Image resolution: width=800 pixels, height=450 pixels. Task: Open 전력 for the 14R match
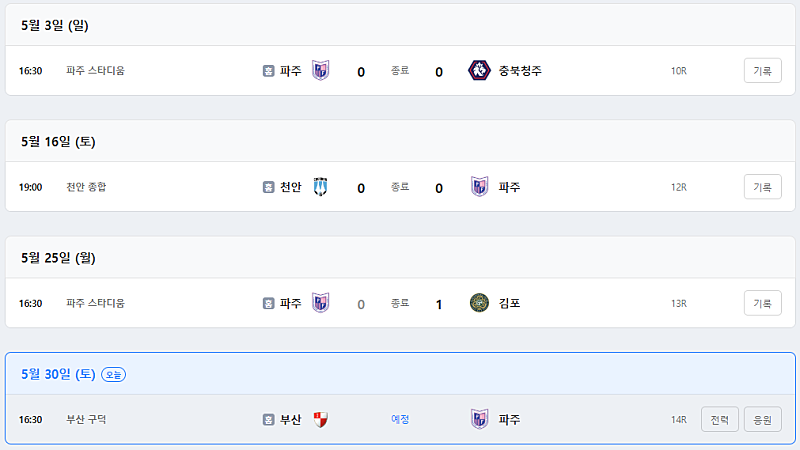tap(719, 419)
